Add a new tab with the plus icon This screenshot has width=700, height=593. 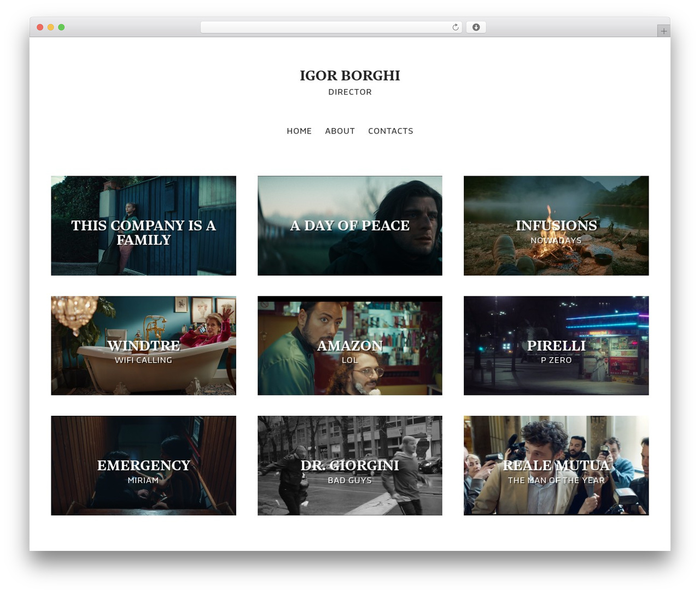coord(663,31)
